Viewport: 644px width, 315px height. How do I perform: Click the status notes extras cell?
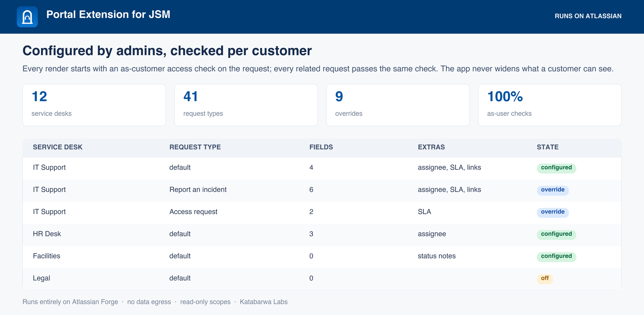437,256
